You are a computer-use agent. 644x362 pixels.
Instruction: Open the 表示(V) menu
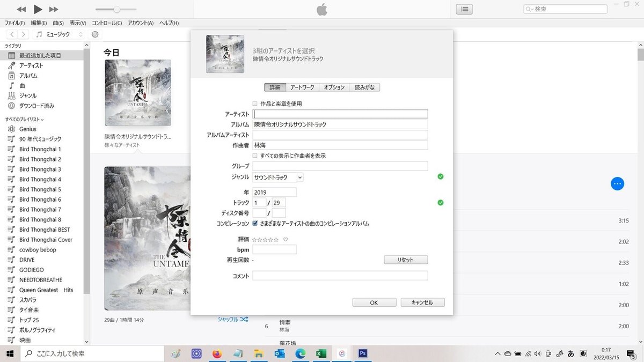click(x=78, y=23)
